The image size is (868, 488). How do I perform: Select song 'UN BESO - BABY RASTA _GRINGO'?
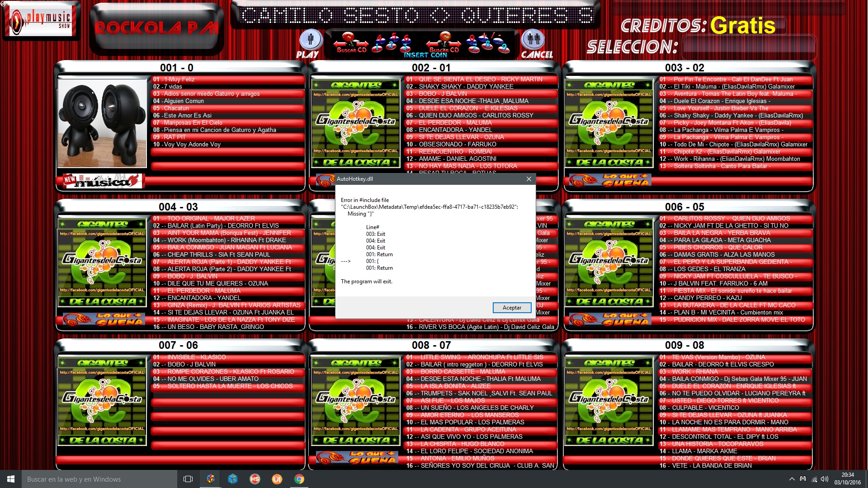point(228,327)
